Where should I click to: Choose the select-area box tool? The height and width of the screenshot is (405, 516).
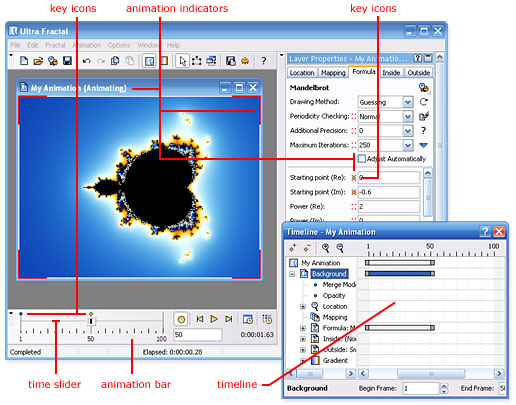[x=196, y=61]
